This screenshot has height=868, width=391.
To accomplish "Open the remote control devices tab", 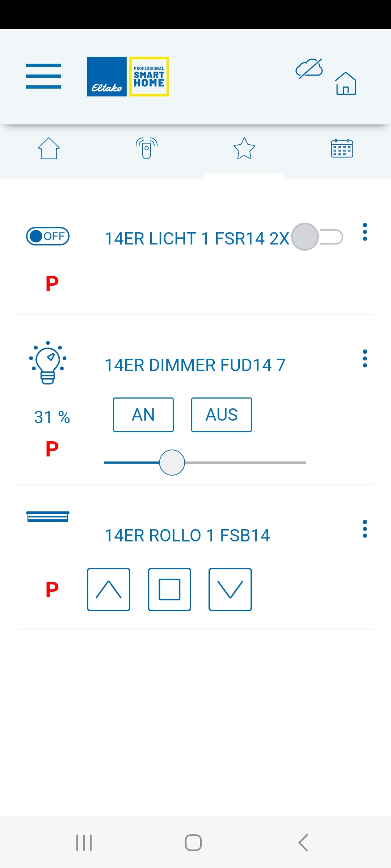I will (x=147, y=148).
